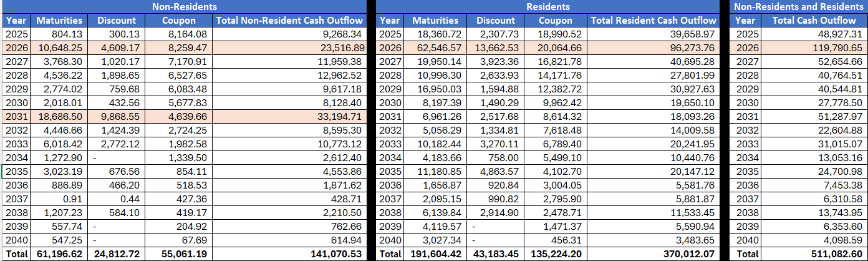Select resident 2027 total 40,695.28

653,61
